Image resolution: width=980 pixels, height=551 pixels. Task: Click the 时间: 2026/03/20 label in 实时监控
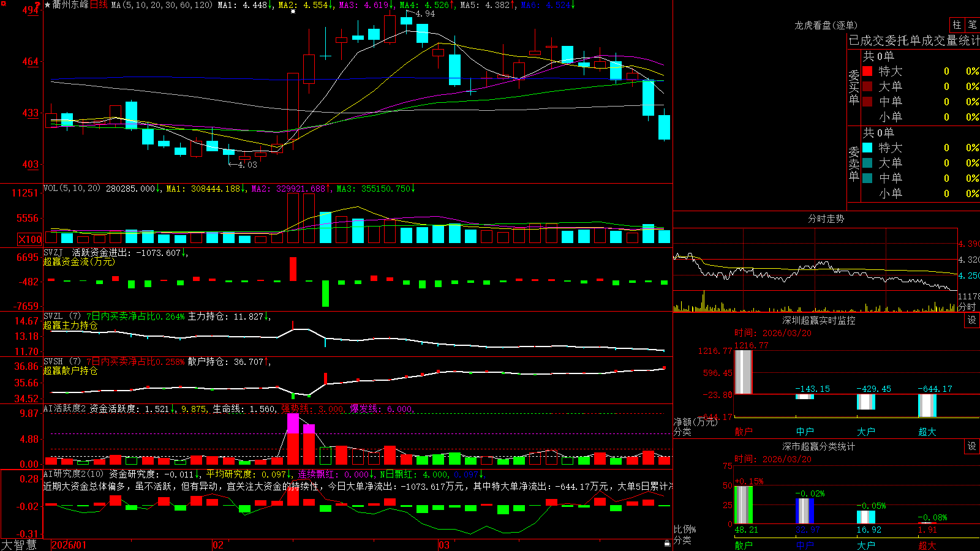773,333
